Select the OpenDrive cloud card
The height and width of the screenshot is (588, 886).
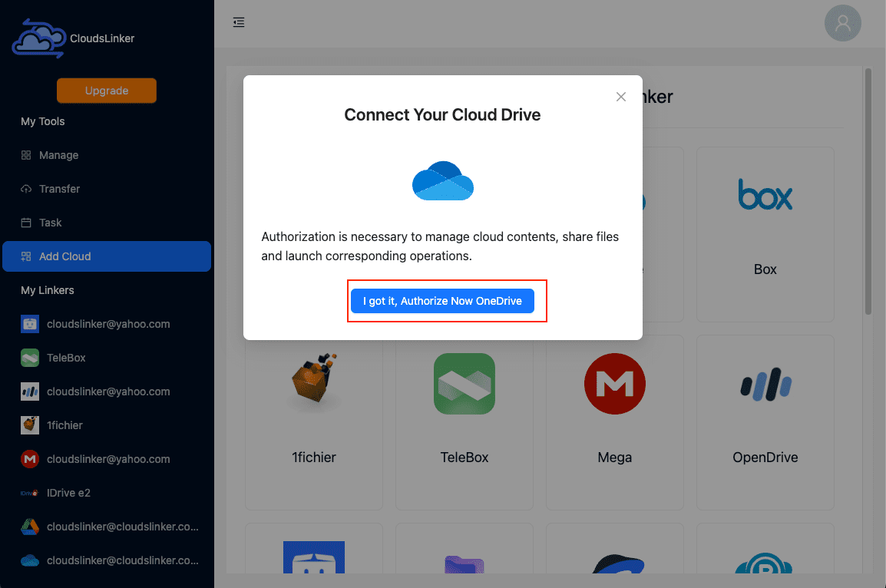[x=765, y=422]
